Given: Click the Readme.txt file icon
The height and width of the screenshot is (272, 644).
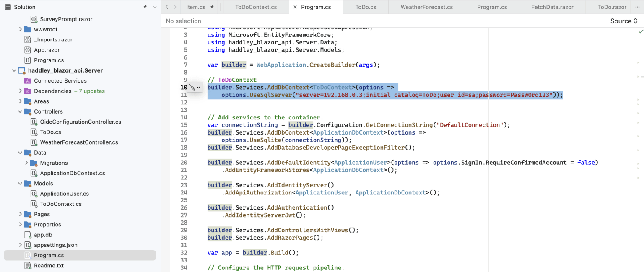Looking at the screenshot, I should 28,266.
